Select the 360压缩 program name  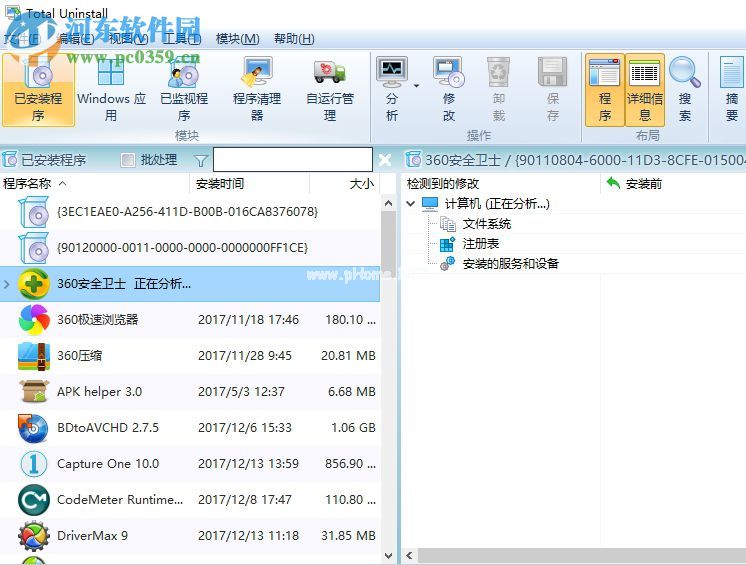[x=79, y=356]
